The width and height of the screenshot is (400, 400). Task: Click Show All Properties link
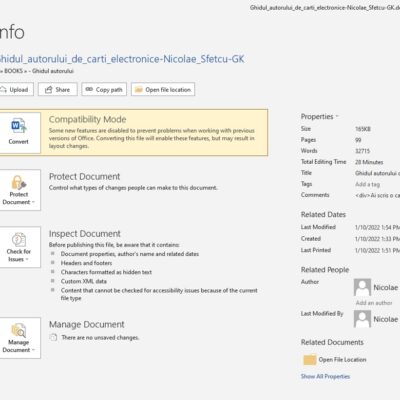325,376
